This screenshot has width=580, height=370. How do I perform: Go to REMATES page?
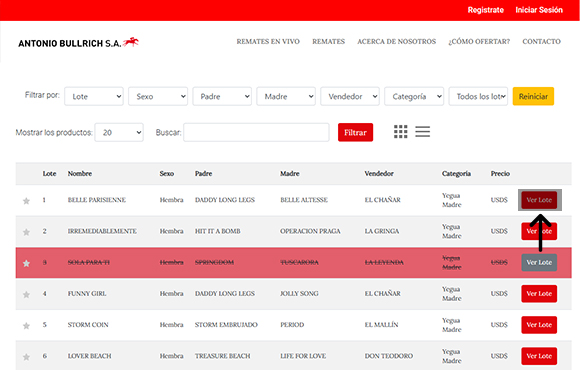[328, 41]
